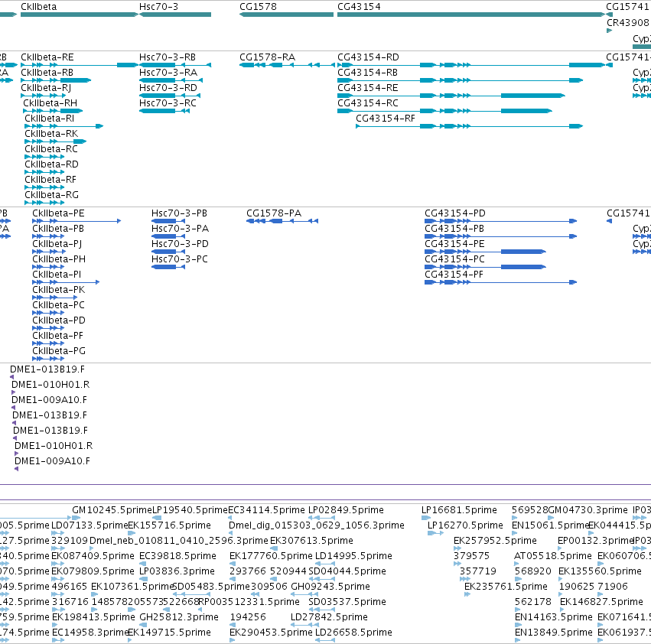651x644 pixels.
Task: Select transcript label CkIIbeta-RB
Action: (x=47, y=73)
